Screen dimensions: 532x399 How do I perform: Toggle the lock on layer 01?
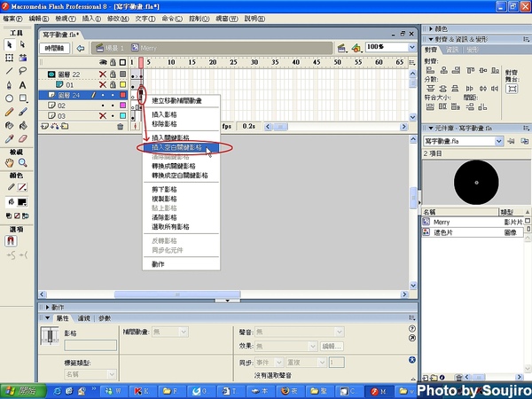click(113, 85)
